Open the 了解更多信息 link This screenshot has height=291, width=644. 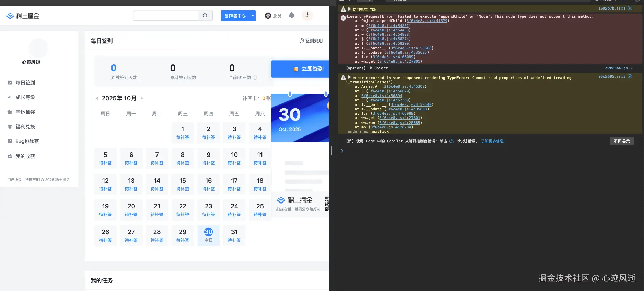(x=491, y=141)
